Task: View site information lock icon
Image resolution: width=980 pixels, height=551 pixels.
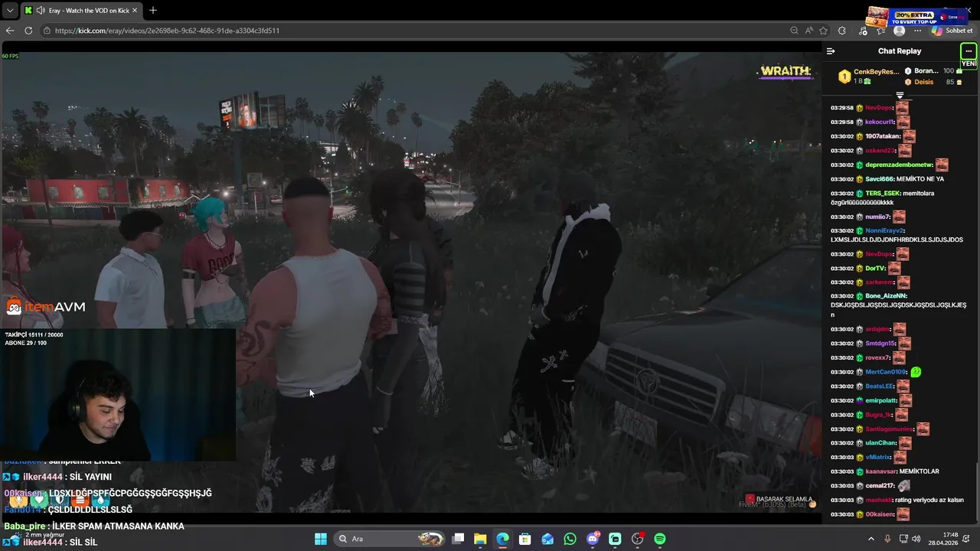Action: 47,31
